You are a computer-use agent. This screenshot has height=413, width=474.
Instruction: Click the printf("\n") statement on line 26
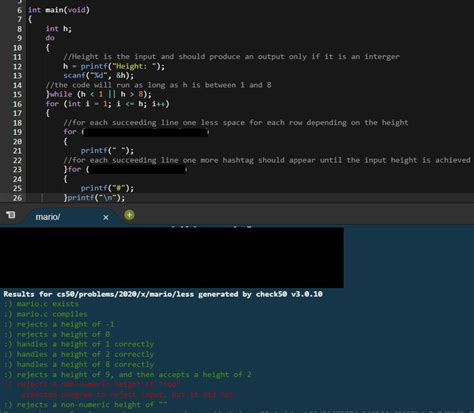96,198
